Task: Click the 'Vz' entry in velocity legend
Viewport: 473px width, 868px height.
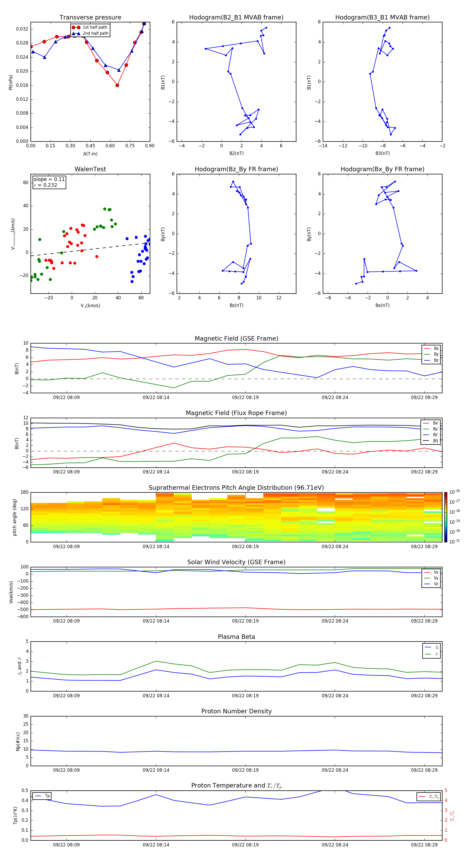Action: 431,584
